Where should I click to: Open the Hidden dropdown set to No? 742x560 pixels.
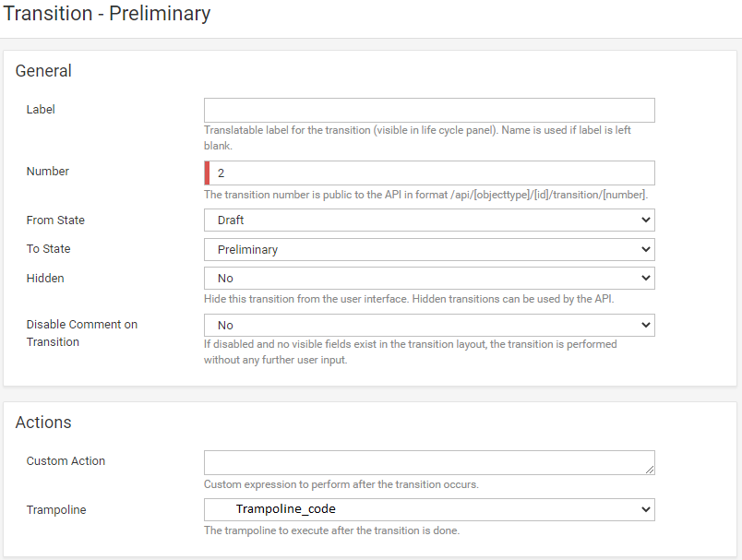429,278
